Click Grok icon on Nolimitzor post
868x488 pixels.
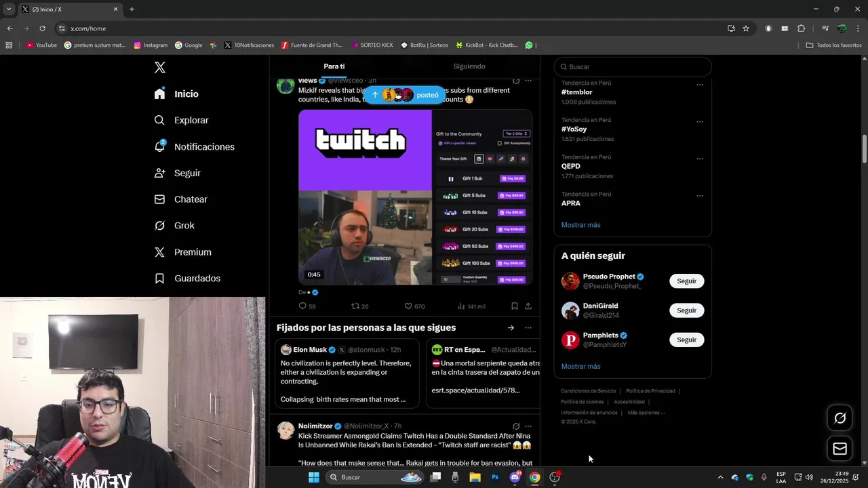516,426
